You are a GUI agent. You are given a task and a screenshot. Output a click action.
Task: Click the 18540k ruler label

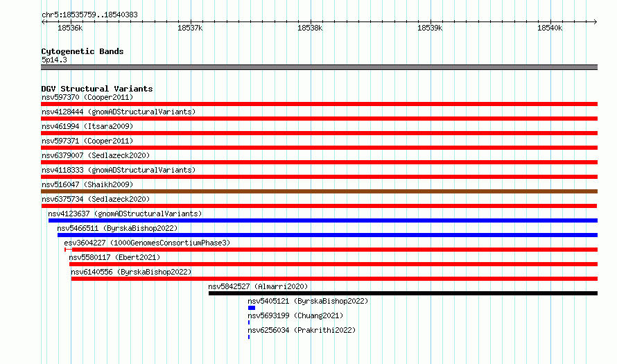550,28
